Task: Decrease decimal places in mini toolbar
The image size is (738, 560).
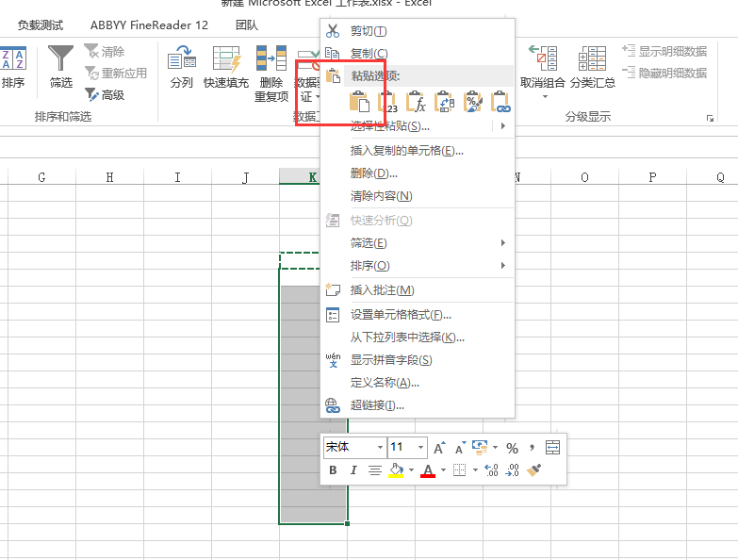Action: point(512,470)
